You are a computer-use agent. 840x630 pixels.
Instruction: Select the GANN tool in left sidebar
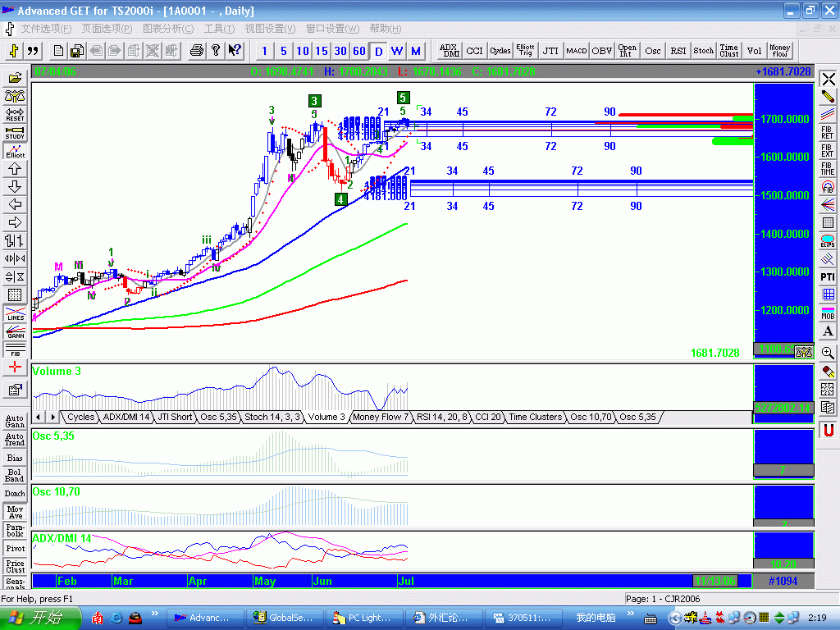tap(15, 331)
